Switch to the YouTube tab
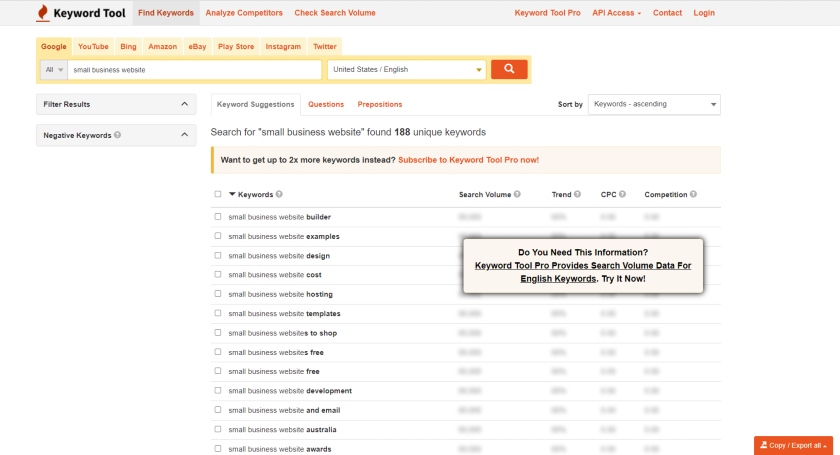Viewport: 840px width, 455px height. pyautogui.click(x=93, y=47)
